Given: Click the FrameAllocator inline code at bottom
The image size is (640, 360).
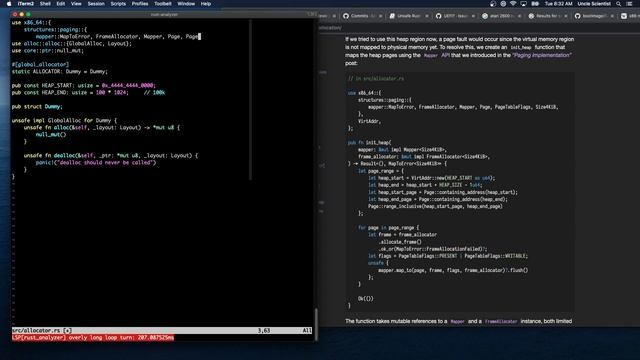Looking at the screenshot, I should [x=501, y=322].
